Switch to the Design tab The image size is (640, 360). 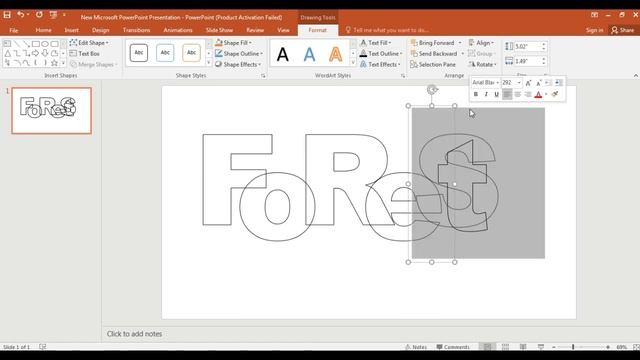pyautogui.click(x=100, y=30)
